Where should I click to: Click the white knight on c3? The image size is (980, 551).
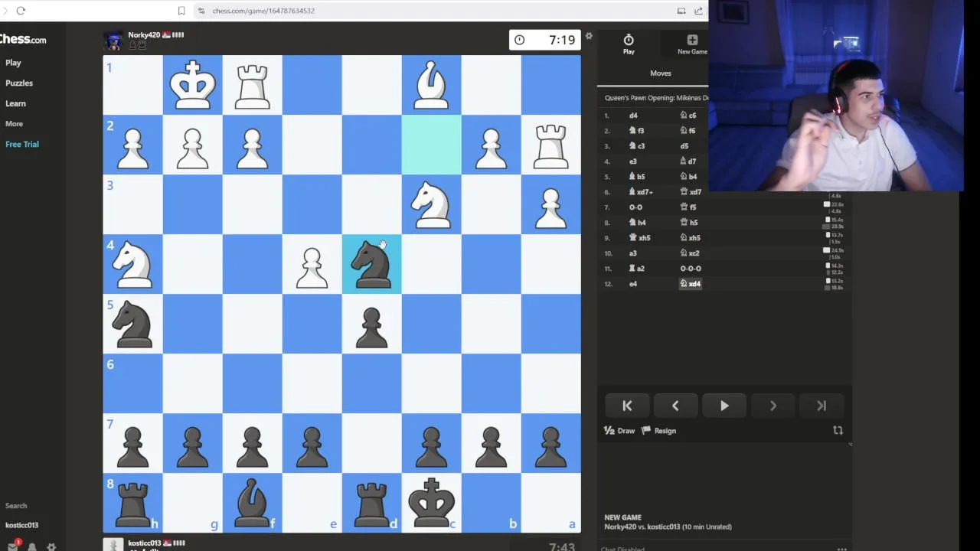pos(431,204)
